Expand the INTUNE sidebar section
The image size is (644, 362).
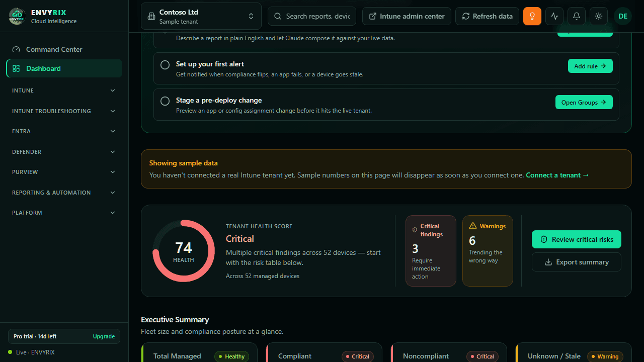click(x=64, y=90)
